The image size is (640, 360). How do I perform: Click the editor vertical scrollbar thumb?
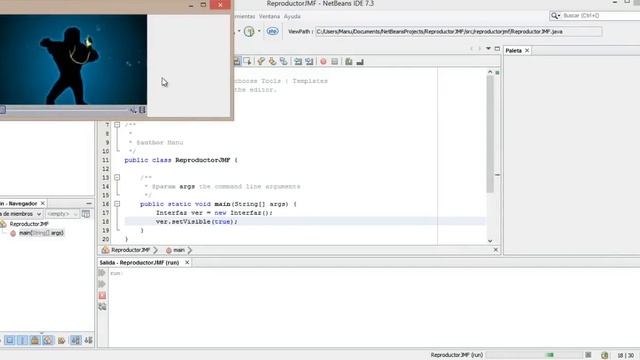[x=490, y=133]
